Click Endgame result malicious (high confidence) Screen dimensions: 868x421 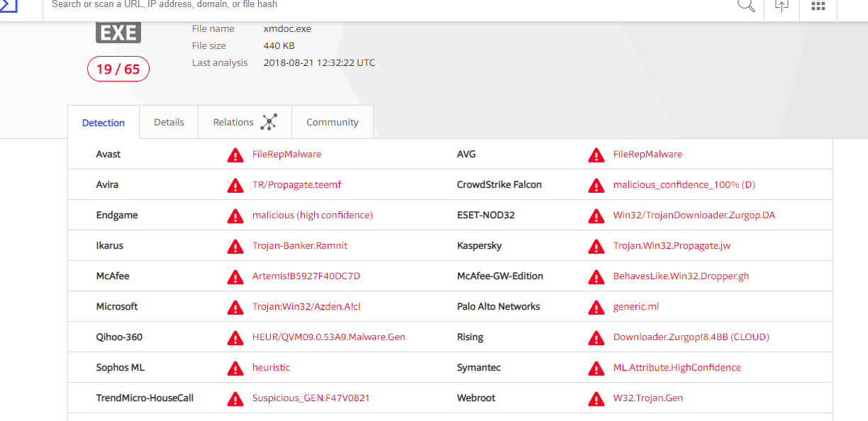pos(313,215)
